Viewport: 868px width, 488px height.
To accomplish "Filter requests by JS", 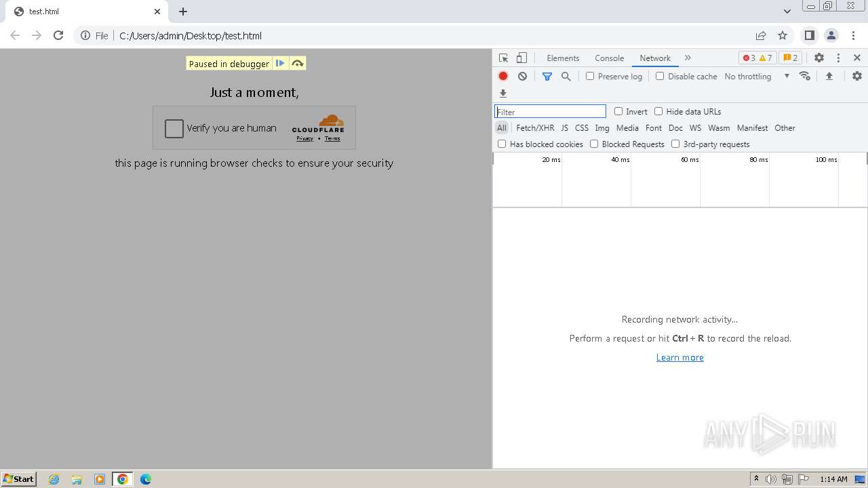I will 564,127.
